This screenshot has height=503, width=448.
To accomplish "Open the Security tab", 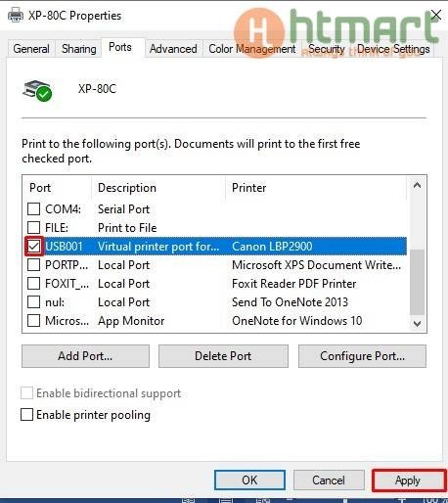I will click(x=327, y=49).
